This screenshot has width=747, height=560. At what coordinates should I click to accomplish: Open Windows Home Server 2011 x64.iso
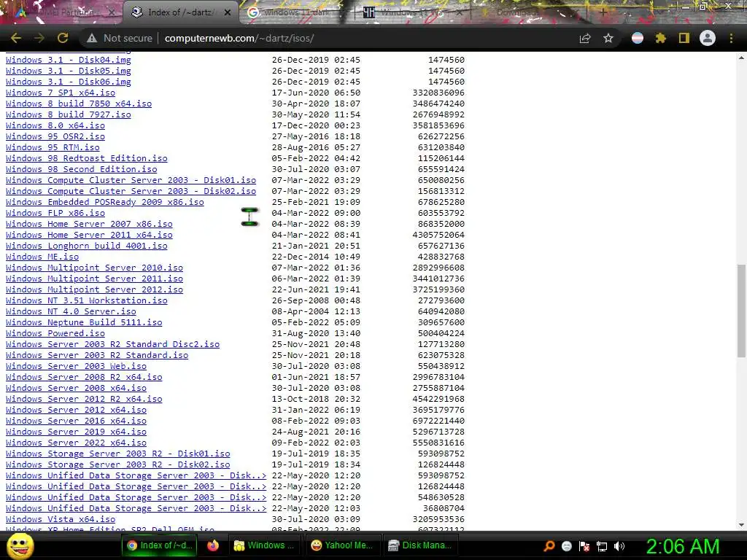click(89, 236)
